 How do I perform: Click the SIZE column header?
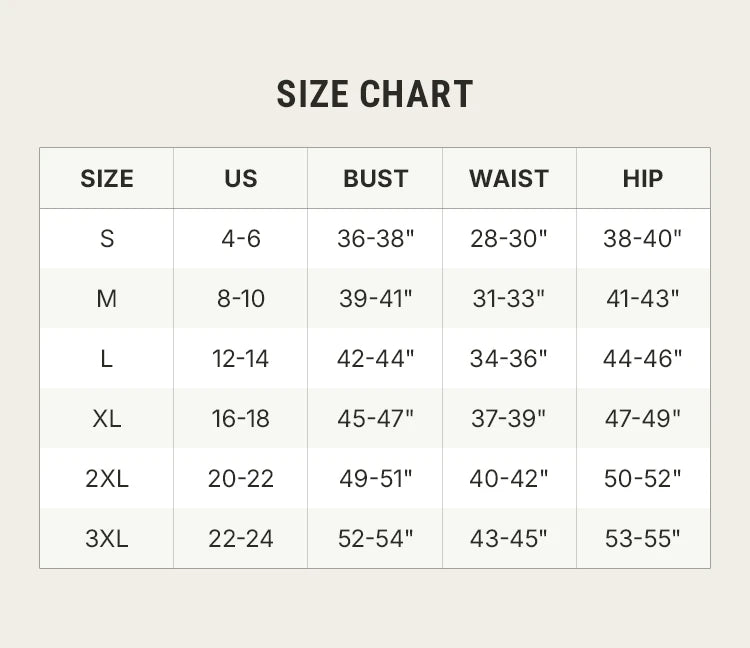coord(107,179)
